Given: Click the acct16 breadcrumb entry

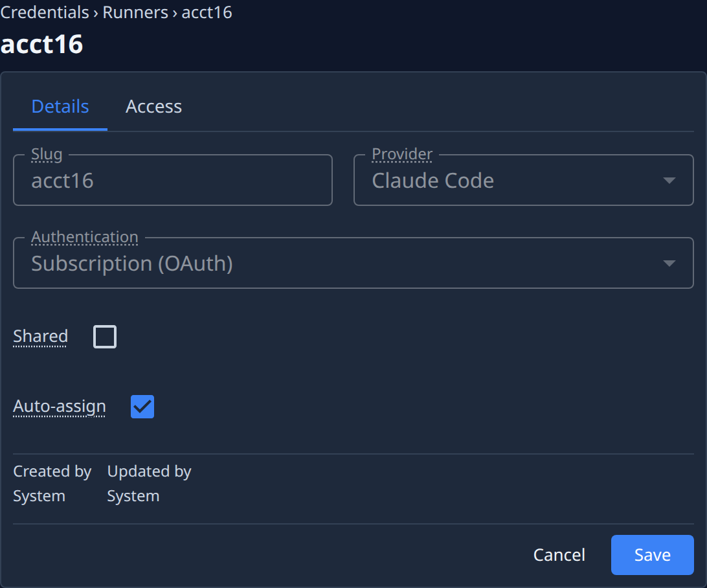Looking at the screenshot, I should pos(207,12).
